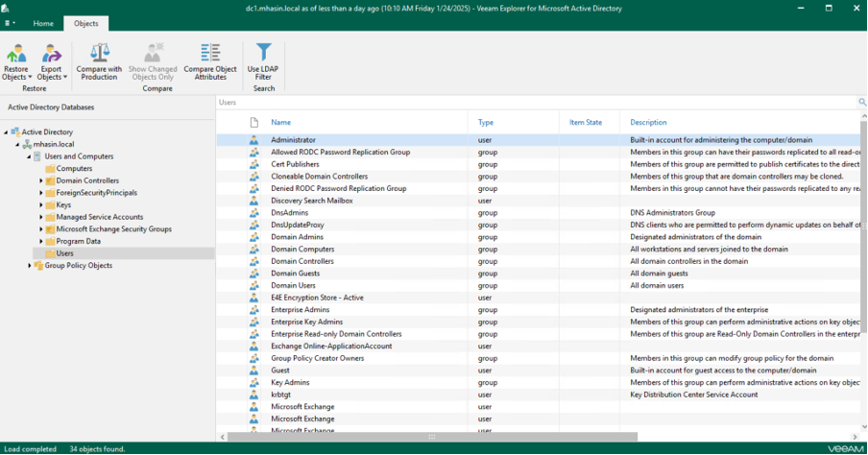Collapse the Active Directory tree node
This screenshot has width=868, height=455.
pos(6,132)
